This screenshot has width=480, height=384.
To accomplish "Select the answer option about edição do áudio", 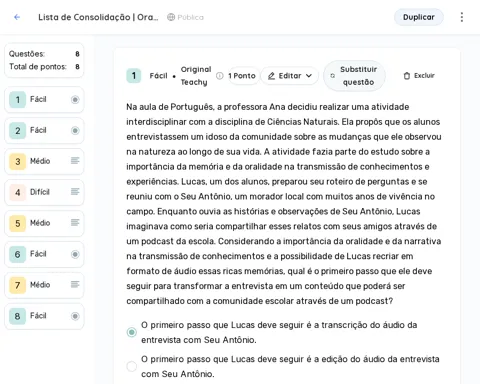I will click(x=132, y=366).
